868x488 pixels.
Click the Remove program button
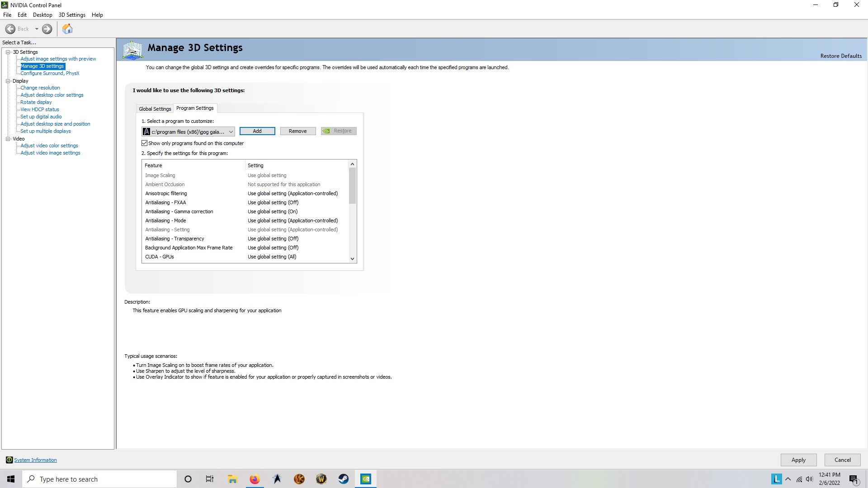tap(298, 131)
